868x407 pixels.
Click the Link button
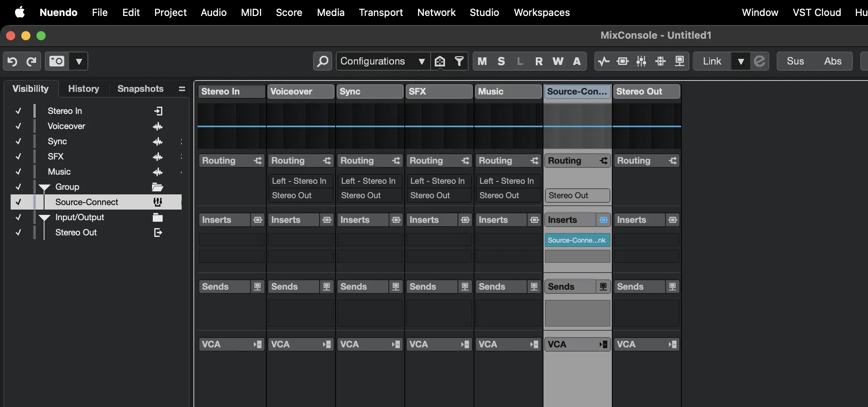pyautogui.click(x=712, y=61)
